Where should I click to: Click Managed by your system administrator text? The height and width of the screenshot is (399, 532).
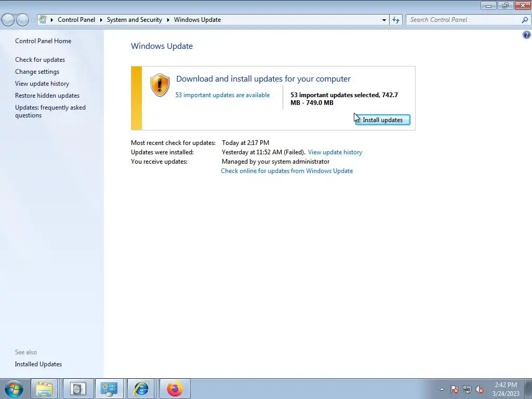(275, 162)
